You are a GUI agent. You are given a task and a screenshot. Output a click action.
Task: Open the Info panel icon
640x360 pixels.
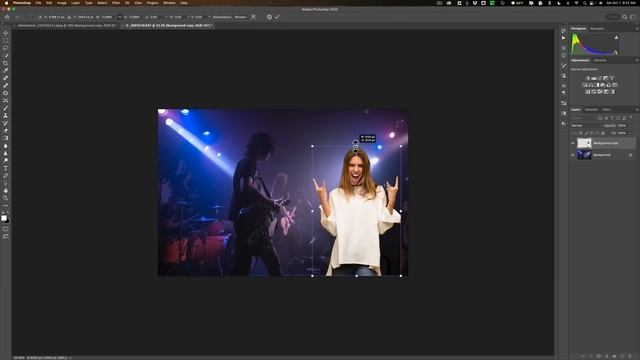pos(564,55)
